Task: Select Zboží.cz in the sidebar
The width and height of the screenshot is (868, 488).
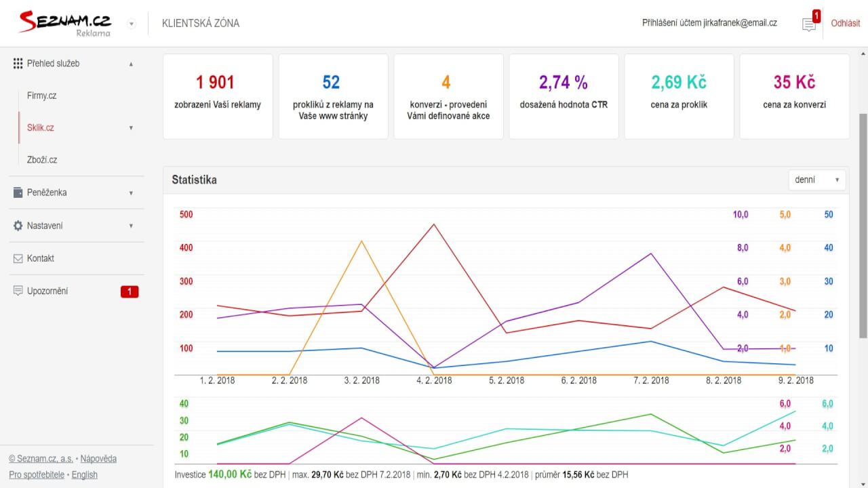Action: (42, 160)
